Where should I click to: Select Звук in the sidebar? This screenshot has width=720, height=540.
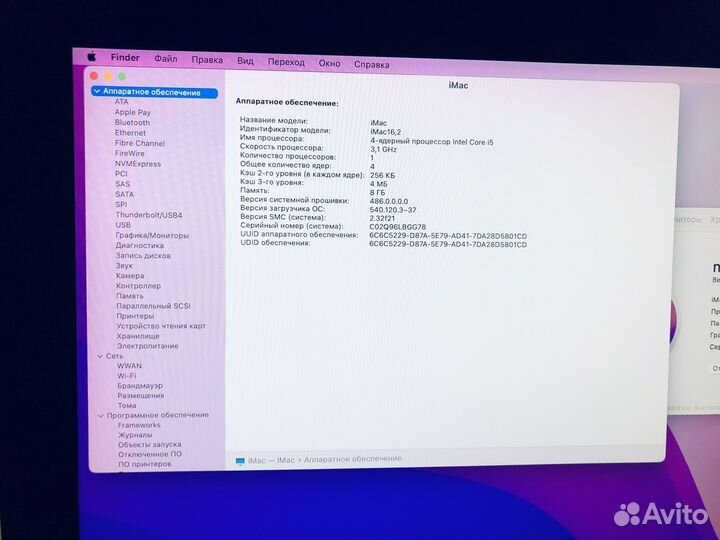click(x=124, y=266)
